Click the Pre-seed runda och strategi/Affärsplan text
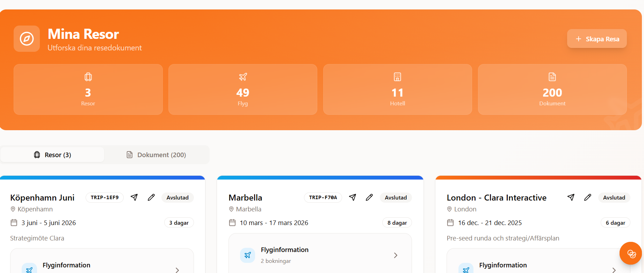Viewport: 644px width, 273px height. 503,238
